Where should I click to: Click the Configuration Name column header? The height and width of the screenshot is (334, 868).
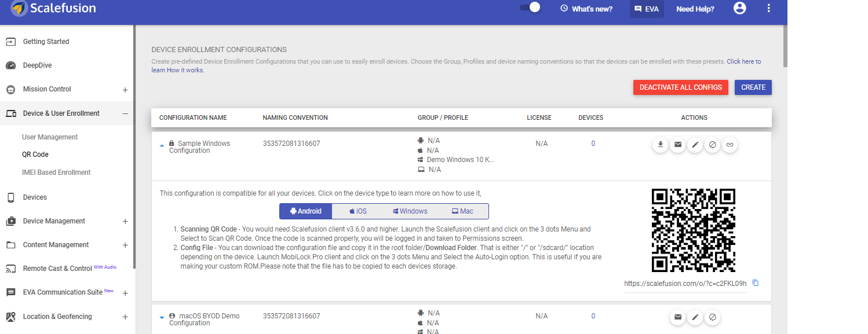coord(193,118)
